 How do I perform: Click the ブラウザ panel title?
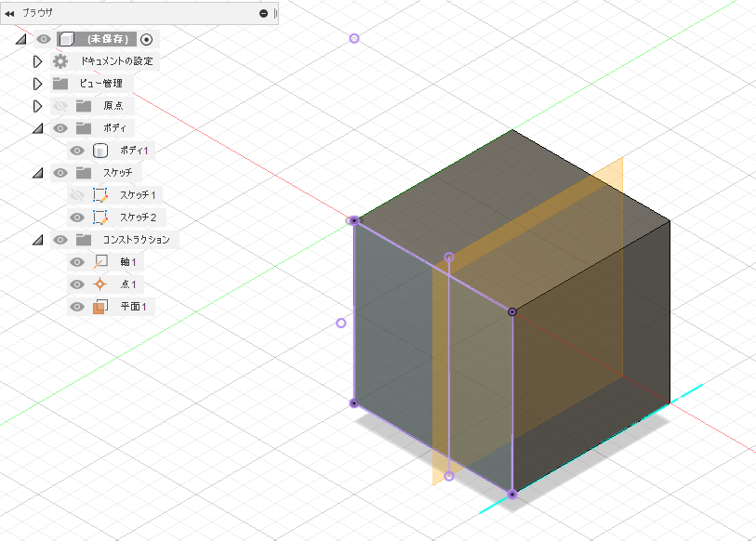click(37, 13)
